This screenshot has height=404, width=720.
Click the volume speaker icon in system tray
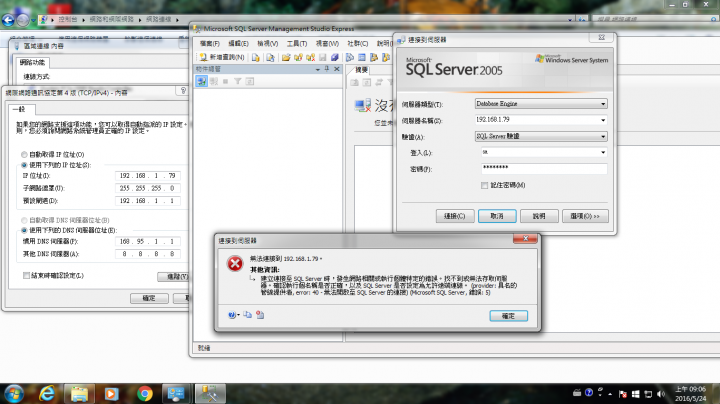tap(661, 394)
